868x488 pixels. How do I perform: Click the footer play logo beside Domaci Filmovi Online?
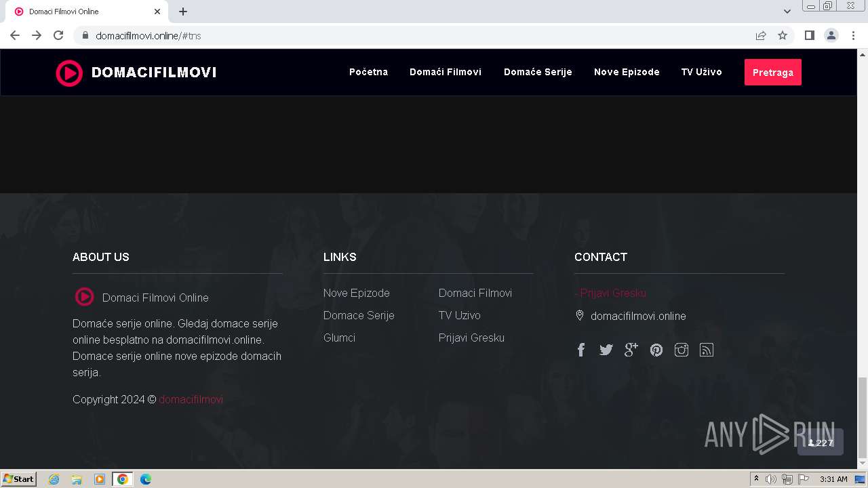coord(84,297)
